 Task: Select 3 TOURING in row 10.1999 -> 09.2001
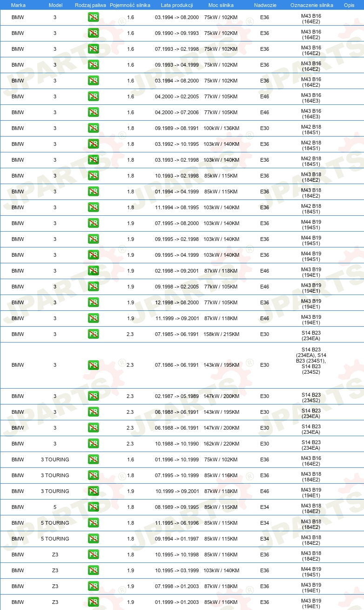(x=55, y=491)
